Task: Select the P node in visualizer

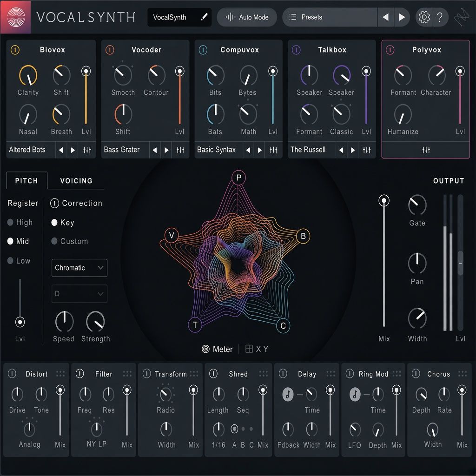Action: (x=238, y=178)
